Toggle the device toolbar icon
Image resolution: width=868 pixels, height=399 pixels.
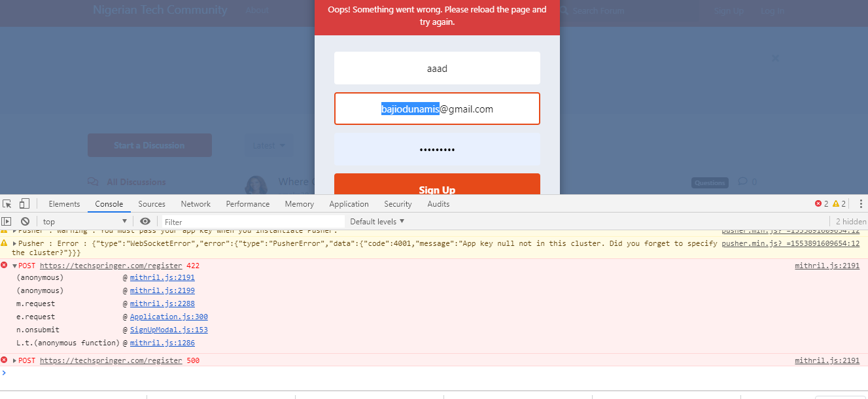click(24, 204)
